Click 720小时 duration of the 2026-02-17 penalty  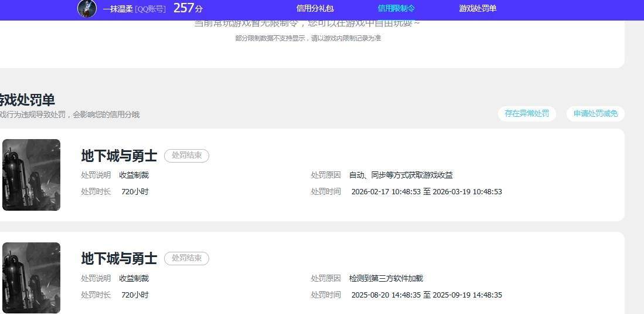pos(135,192)
